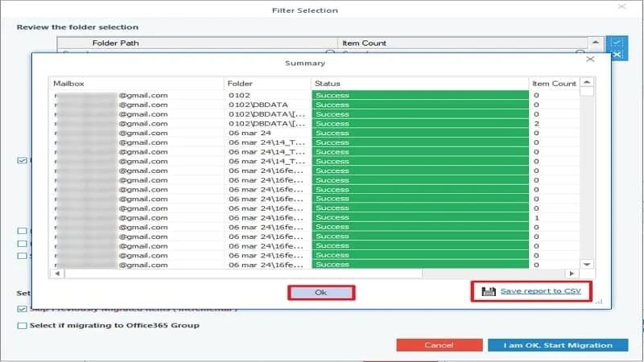The width and height of the screenshot is (644, 362).
Task: Open Save report to CSV link
Action: coord(540,291)
